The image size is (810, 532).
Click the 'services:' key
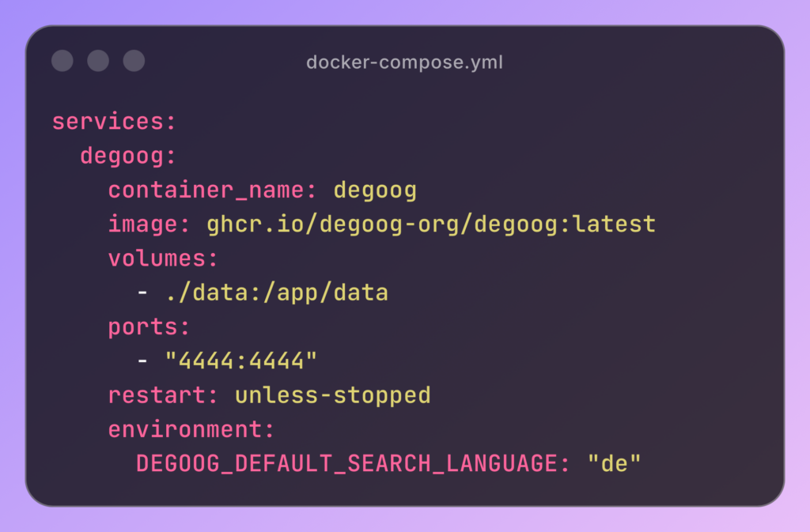[x=114, y=122]
